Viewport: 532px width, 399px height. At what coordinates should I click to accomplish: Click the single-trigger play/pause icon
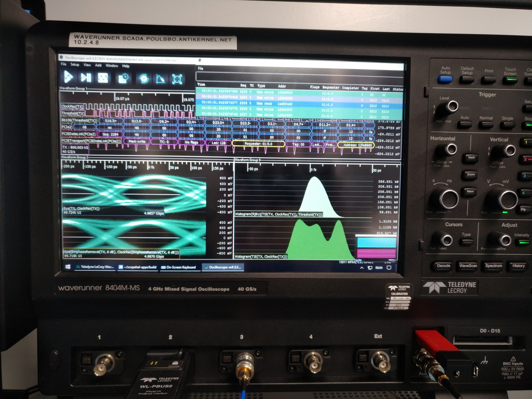(85, 77)
